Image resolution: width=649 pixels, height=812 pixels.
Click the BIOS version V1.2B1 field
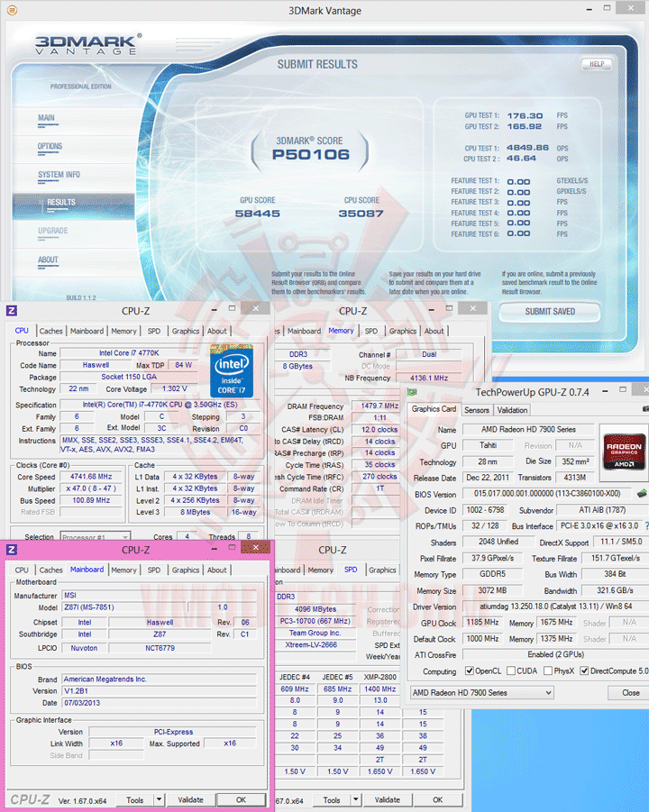click(x=160, y=691)
